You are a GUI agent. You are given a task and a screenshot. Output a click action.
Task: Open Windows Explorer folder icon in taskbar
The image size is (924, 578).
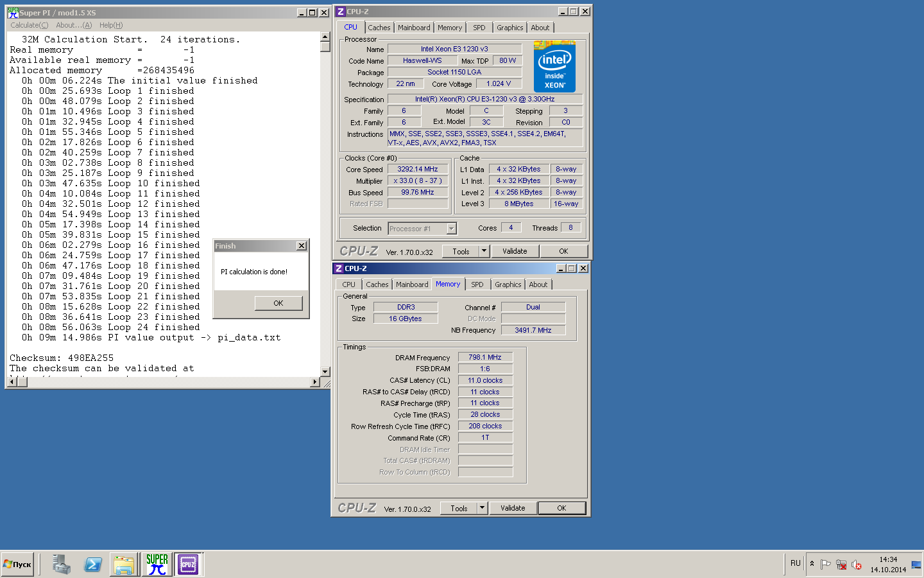124,565
